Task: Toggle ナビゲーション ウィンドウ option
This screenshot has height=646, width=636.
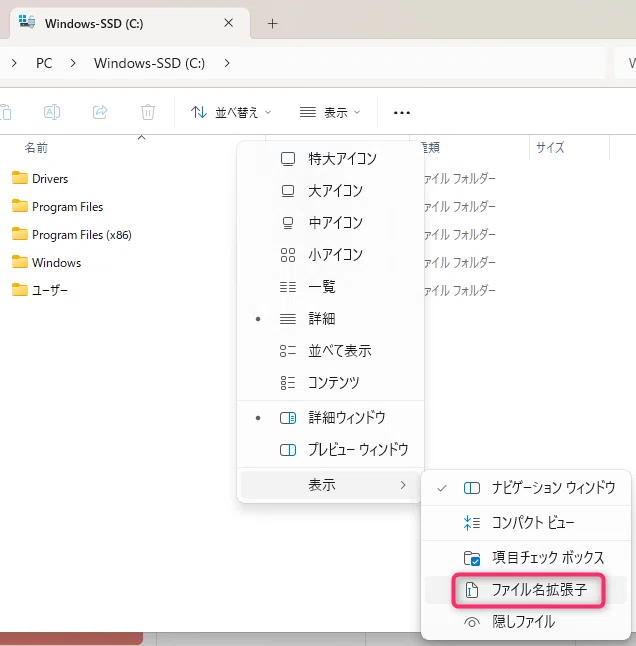Action: [526, 488]
